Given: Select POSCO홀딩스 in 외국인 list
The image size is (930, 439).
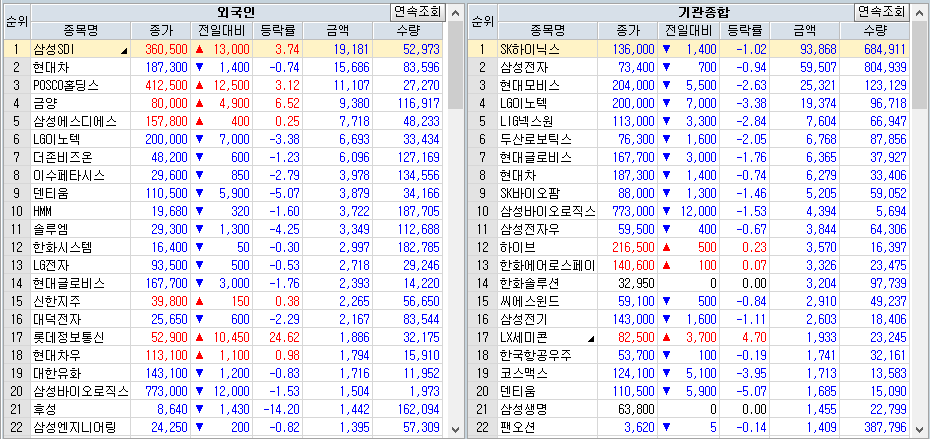Looking at the screenshot, I should point(66,85).
